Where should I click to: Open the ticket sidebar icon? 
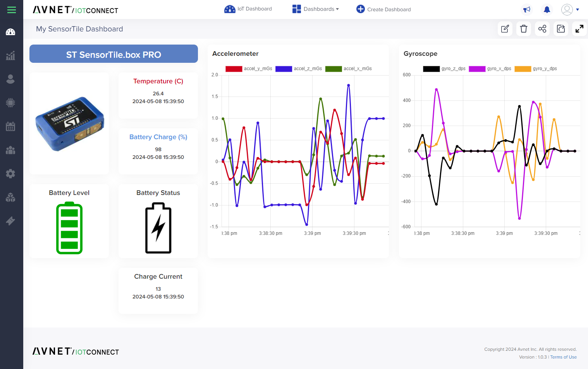click(x=10, y=221)
